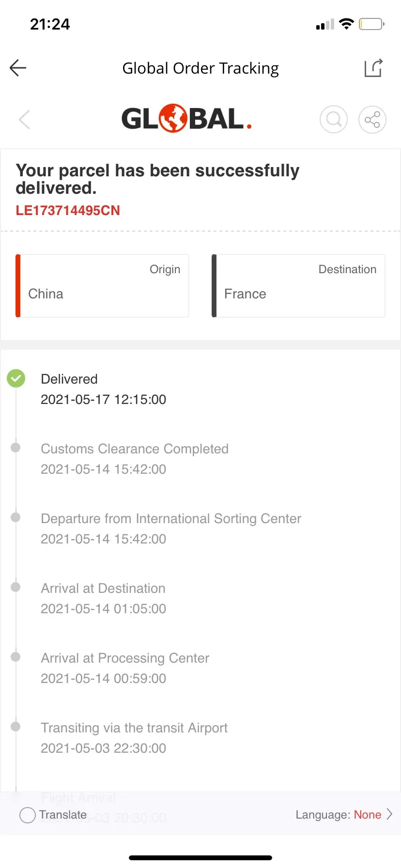Tap the Origin China card

coord(102,286)
